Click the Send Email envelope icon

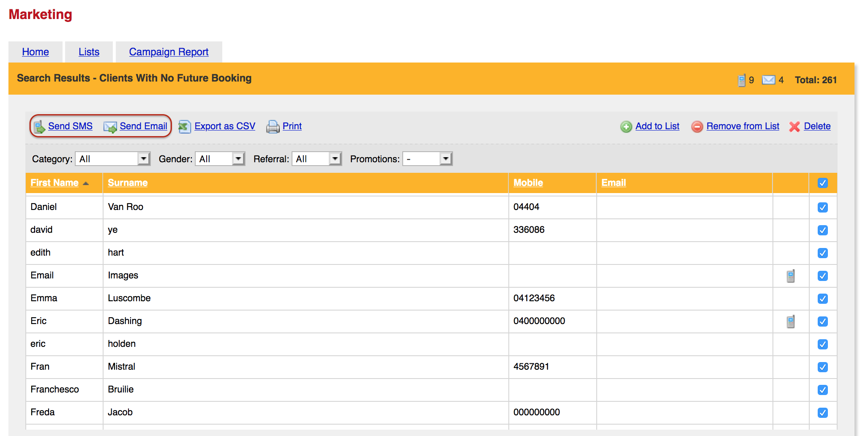pos(110,127)
